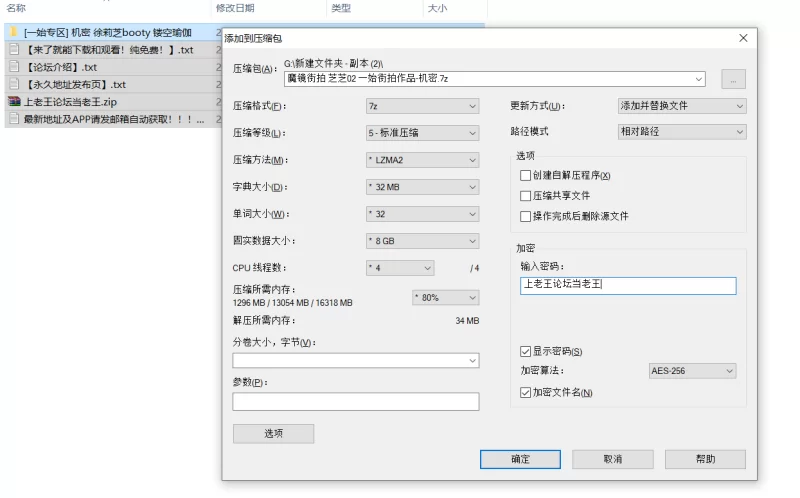The width and height of the screenshot is (800, 498).
Task: Sort by 修改日期 column header
Action: pos(235,8)
